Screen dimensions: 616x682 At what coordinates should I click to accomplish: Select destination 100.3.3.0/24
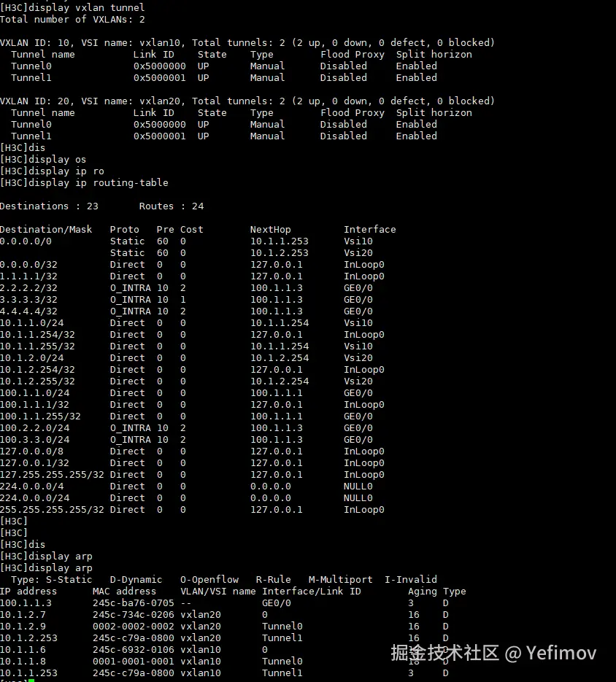[35, 440]
